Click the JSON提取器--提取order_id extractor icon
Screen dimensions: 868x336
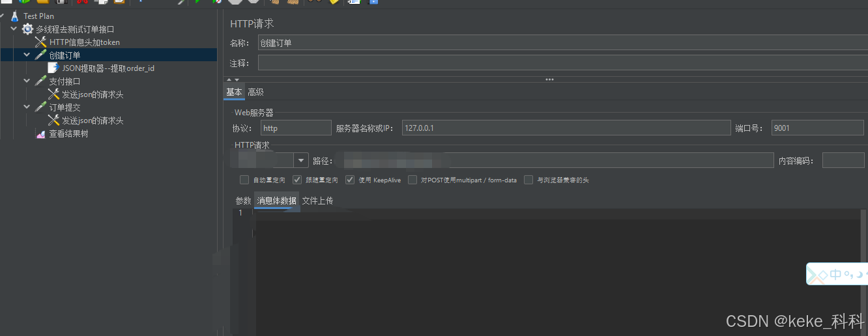[x=53, y=68]
